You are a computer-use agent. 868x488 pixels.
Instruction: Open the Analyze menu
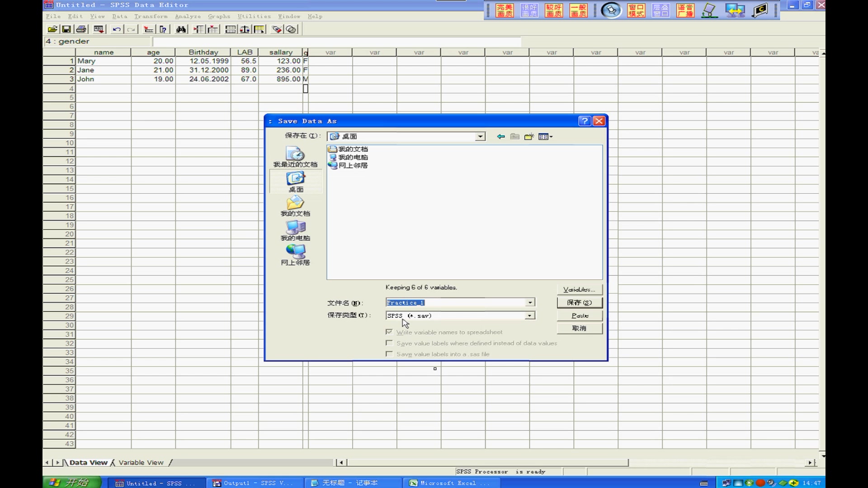coord(188,16)
